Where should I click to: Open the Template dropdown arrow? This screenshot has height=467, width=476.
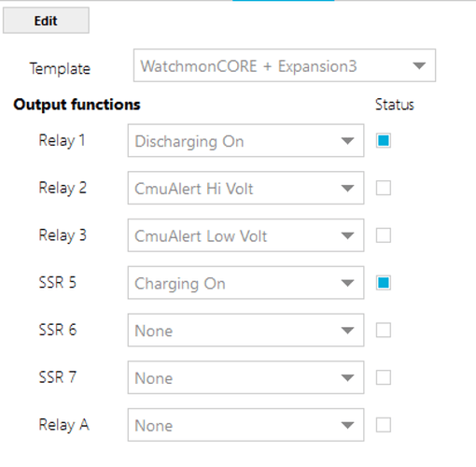click(419, 65)
